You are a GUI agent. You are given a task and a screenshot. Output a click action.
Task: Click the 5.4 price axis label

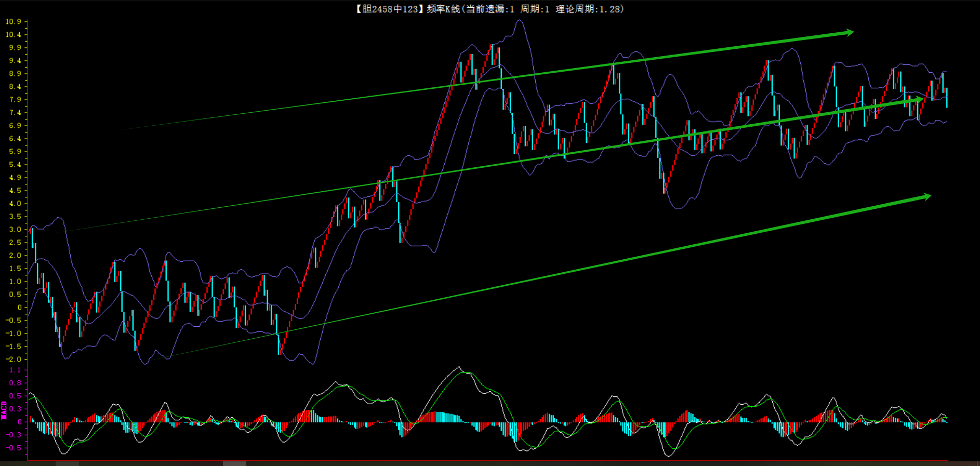tap(15, 165)
